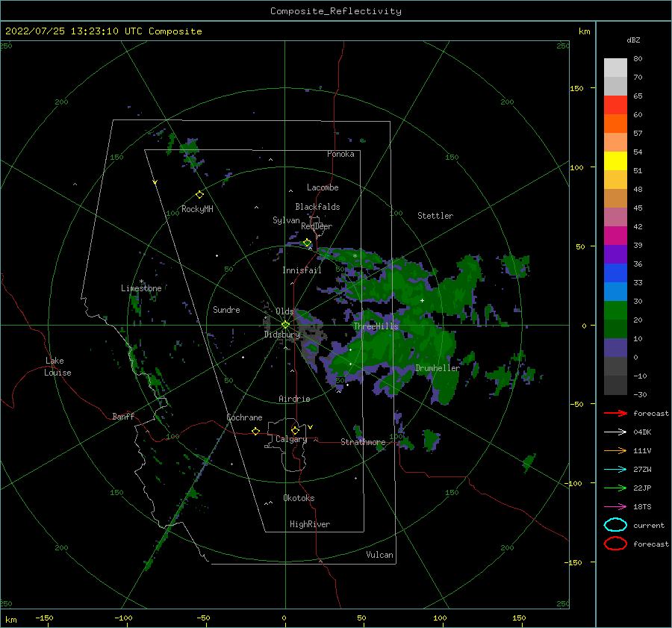
Task: Click the Cochrane label
Action: pyautogui.click(x=244, y=417)
